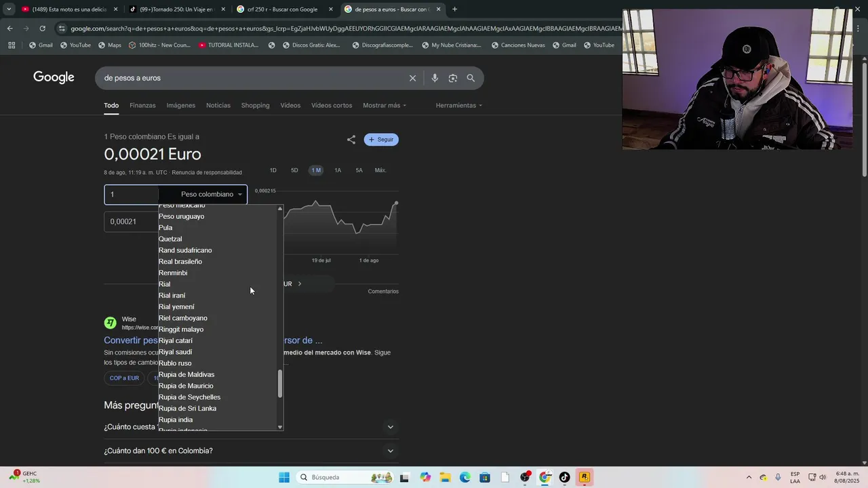Close the 'crf 250 r' tab

click(331, 9)
